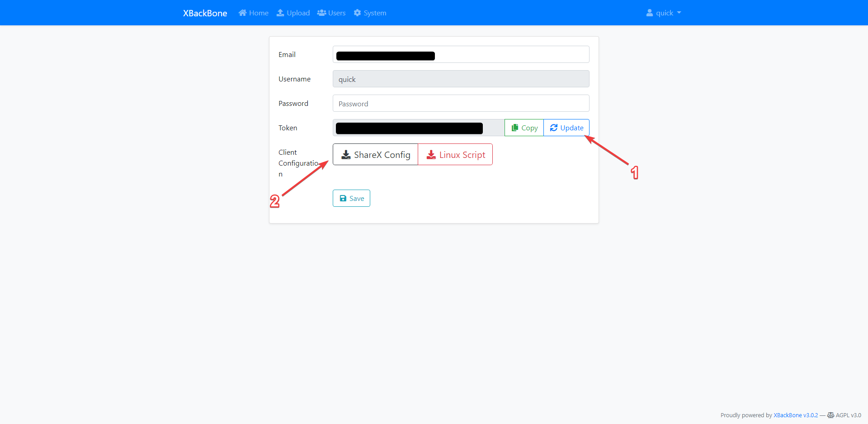868x424 pixels.
Task: Click the Password label
Action: coord(293,103)
